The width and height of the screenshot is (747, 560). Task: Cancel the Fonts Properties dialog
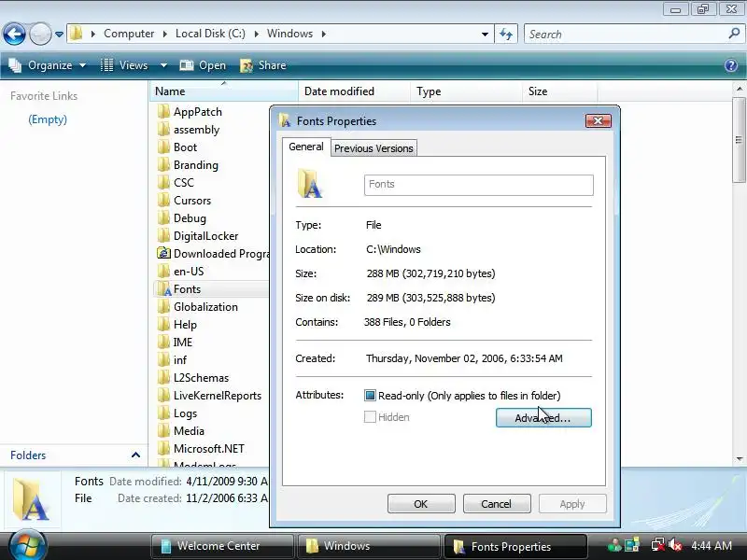coord(497,504)
